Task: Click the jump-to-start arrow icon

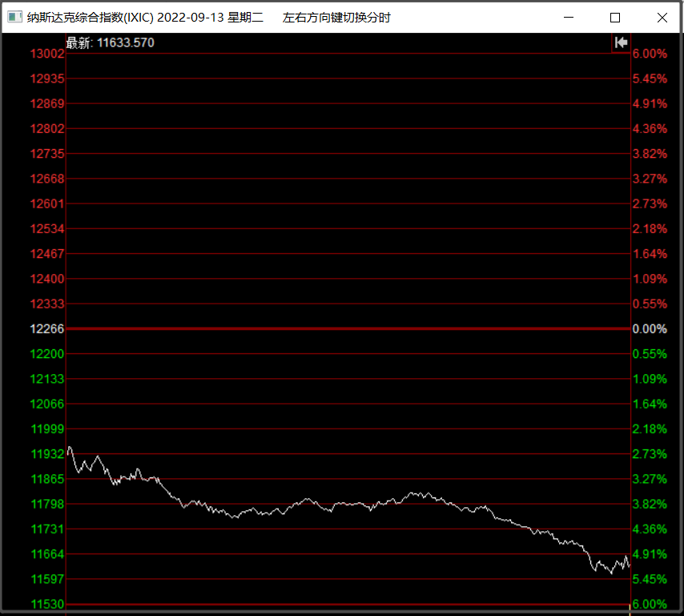Action: pyautogui.click(x=621, y=42)
